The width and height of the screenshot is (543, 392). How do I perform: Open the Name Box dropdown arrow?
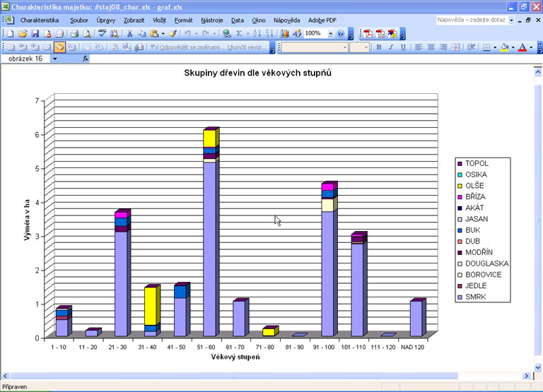[x=54, y=59]
